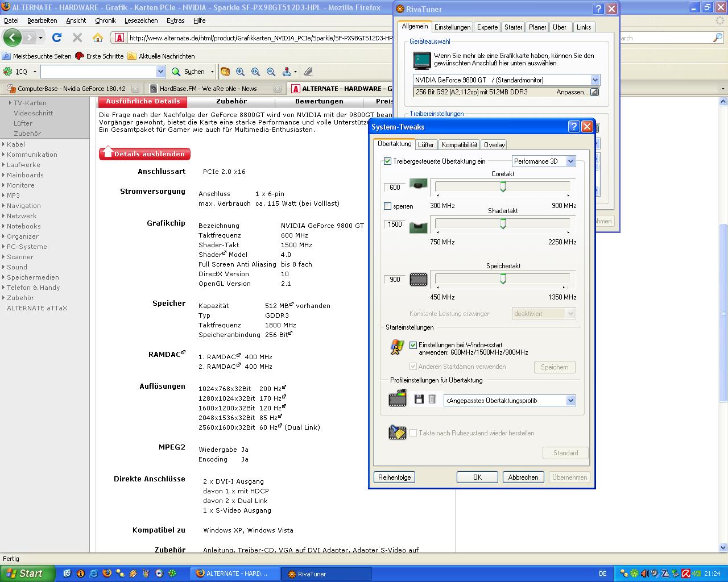This screenshot has width=728, height=582.
Task: Click the delete profile trash can icon
Action: tap(432, 400)
